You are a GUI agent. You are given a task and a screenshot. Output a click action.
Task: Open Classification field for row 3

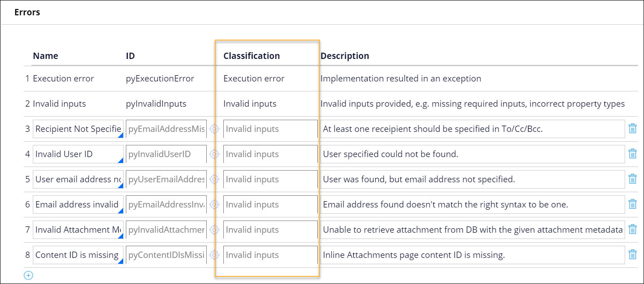tap(270, 129)
